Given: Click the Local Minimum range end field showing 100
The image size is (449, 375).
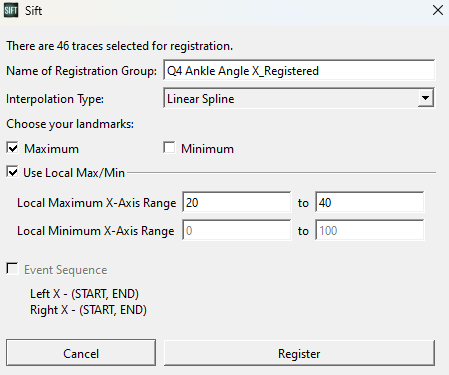Looking at the screenshot, I should coord(370,230).
